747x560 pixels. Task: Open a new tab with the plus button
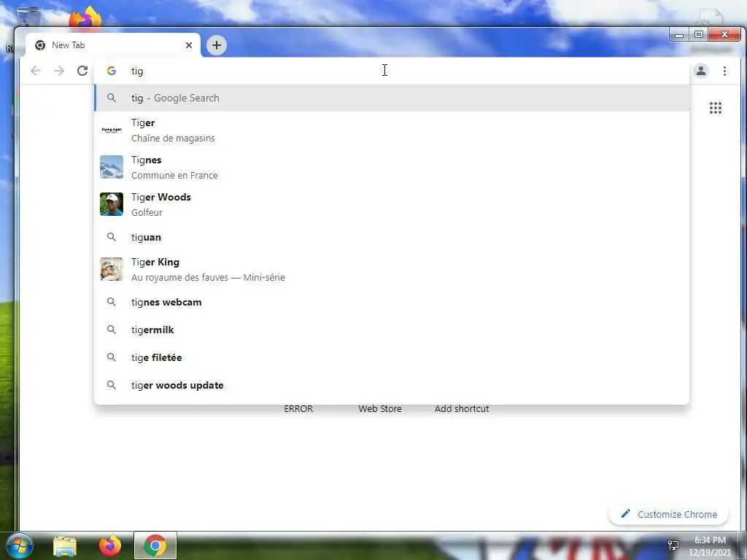point(217,45)
